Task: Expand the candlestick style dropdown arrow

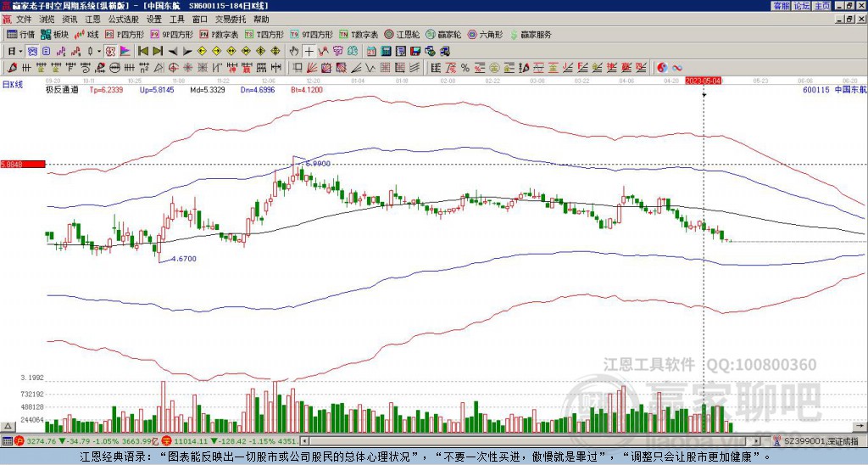Action: (99, 52)
